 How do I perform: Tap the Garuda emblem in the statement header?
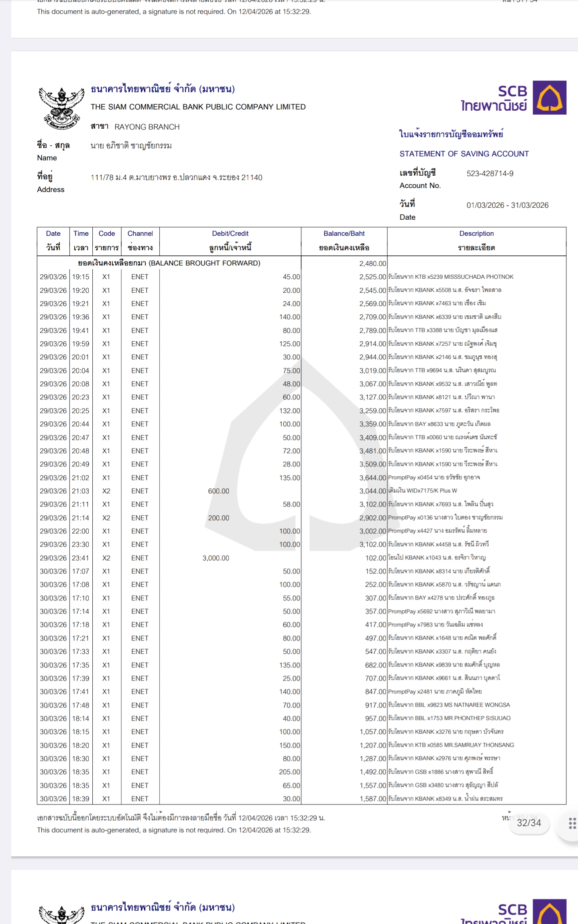point(61,107)
